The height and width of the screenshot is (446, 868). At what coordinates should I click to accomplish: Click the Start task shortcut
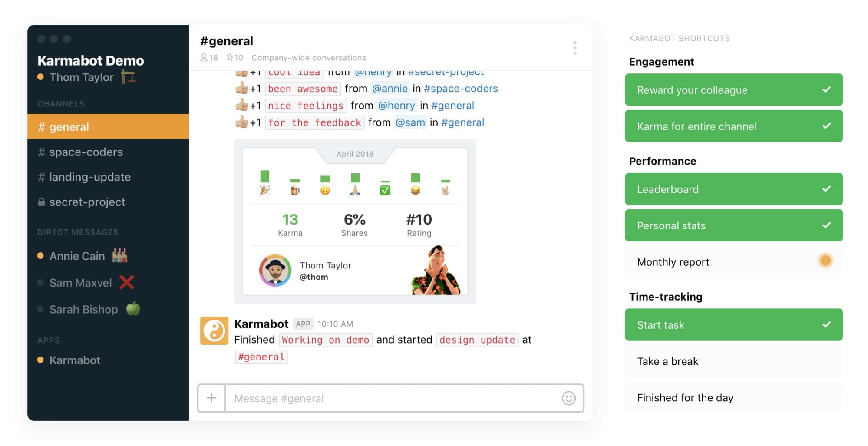(x=733, y=324)
